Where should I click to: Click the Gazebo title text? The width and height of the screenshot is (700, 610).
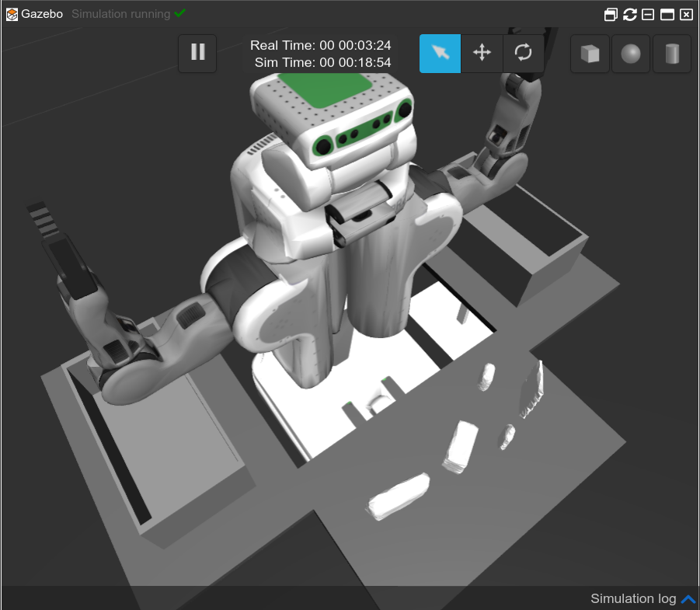pyautogui.click(x=42, y=14)
